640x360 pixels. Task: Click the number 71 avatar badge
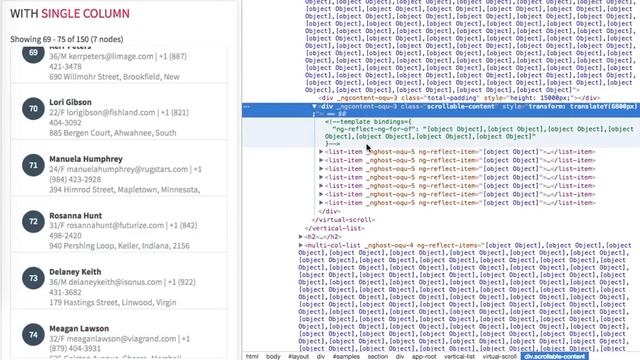click(33, 165)
